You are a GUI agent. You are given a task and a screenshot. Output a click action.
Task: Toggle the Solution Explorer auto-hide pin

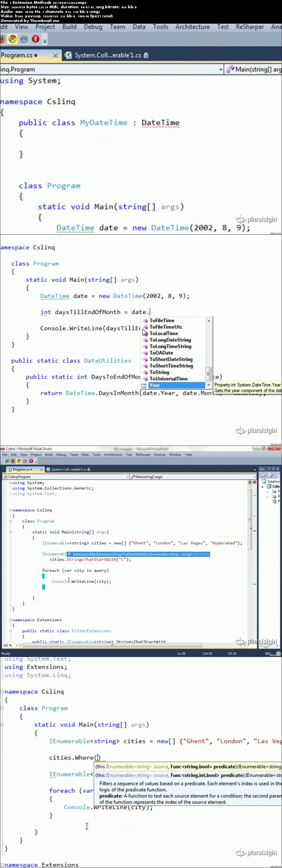(x=273, y=469)
